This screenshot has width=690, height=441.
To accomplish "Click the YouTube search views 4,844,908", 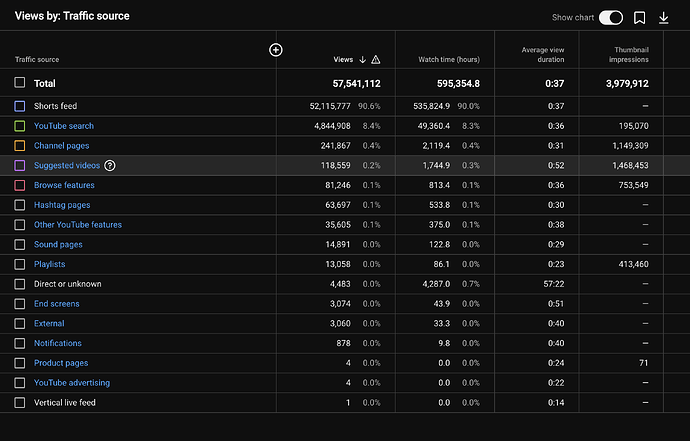I will pyautogui.click(x=332, y=126).
